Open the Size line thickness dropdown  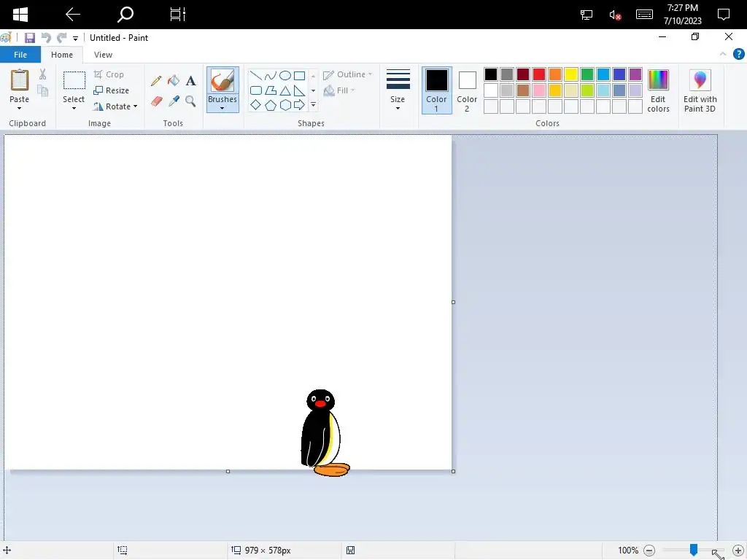pos(398,90)
